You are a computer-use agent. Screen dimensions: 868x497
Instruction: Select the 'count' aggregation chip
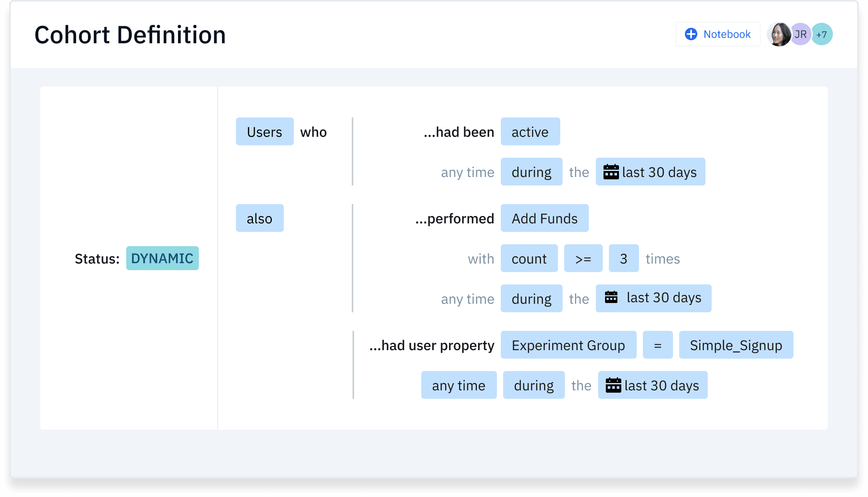(x=529, y=258)
